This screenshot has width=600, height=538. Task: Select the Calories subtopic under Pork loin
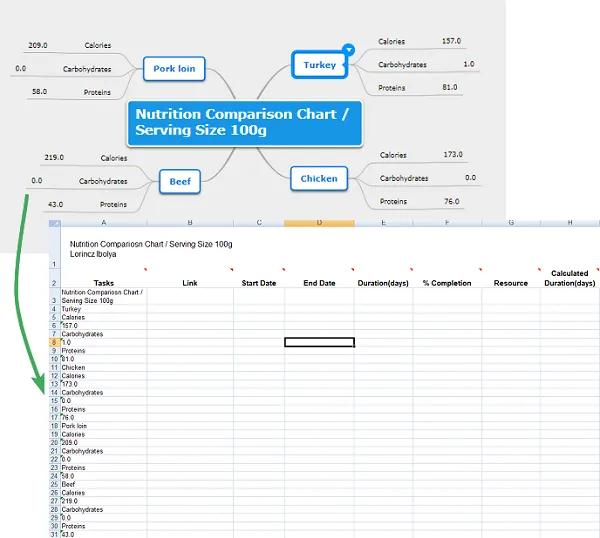98,46
